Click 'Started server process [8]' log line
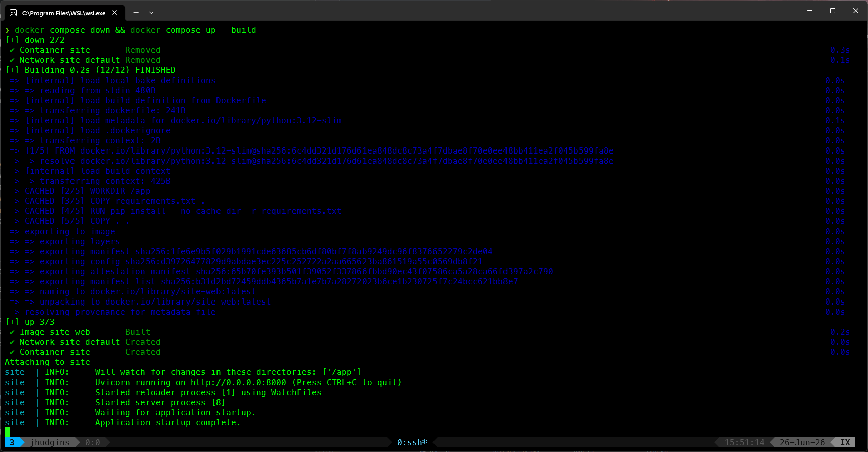 coord(115,403)
